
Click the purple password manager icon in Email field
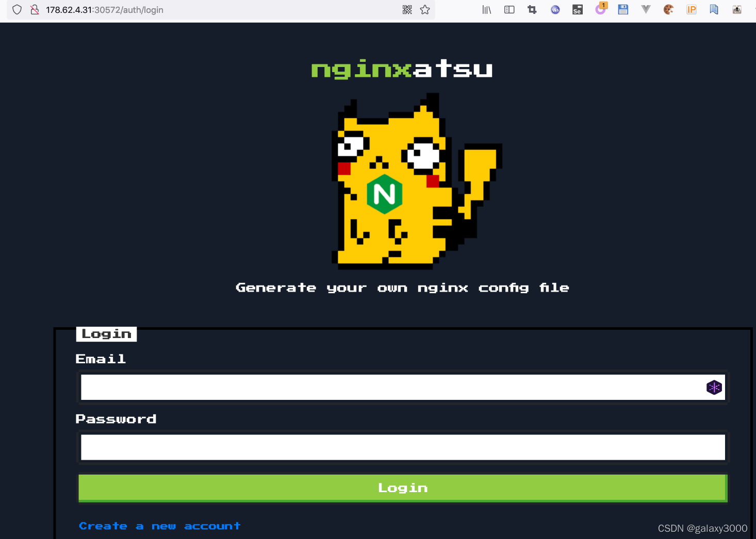(714, 387)
